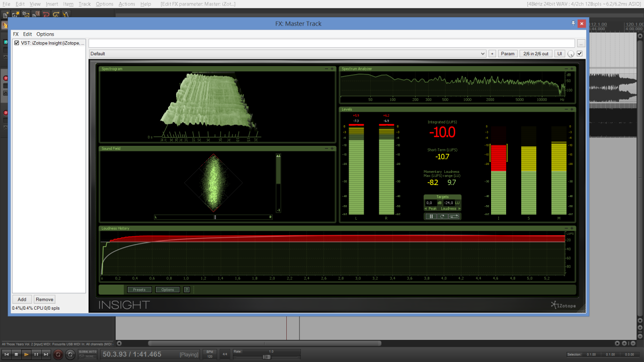Reset the Insight loudness meters

click(442, 216)
